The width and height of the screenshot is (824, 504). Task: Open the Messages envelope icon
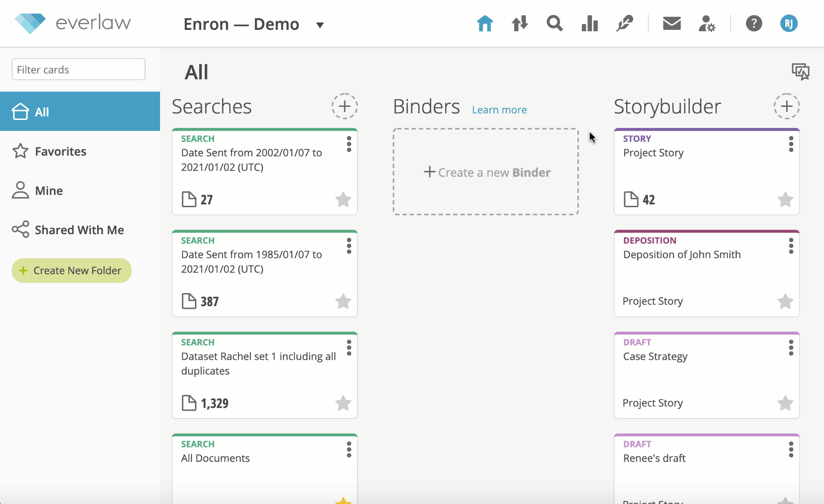point(672,23)
